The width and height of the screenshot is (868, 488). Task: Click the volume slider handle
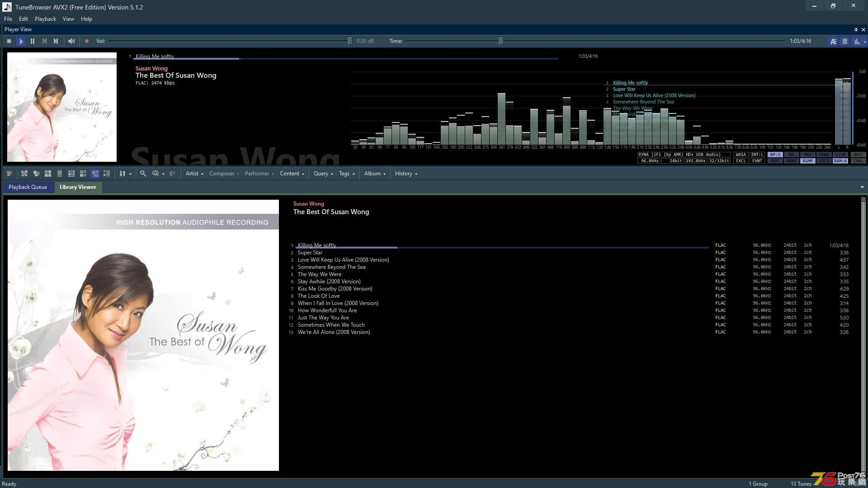350,41
